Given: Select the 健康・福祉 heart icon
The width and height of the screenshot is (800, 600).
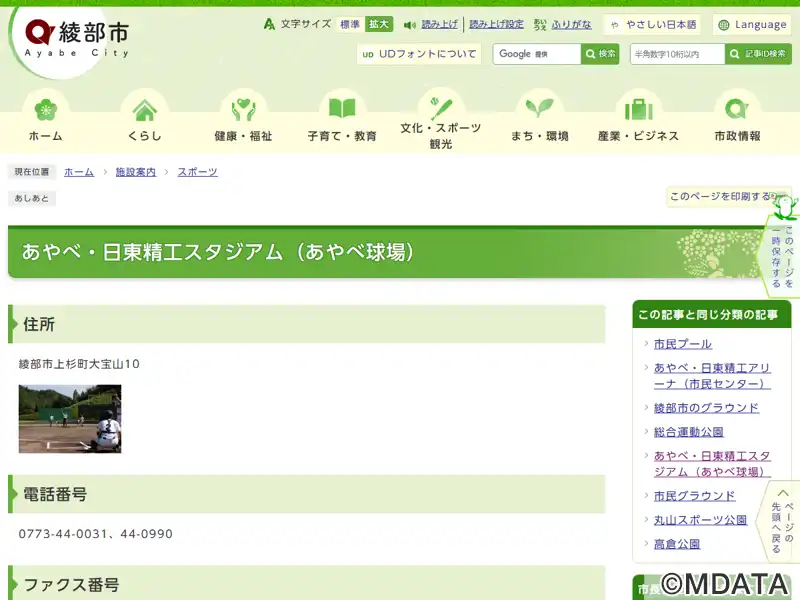Looking at the screenshot, I should click(x=243, y=109).
